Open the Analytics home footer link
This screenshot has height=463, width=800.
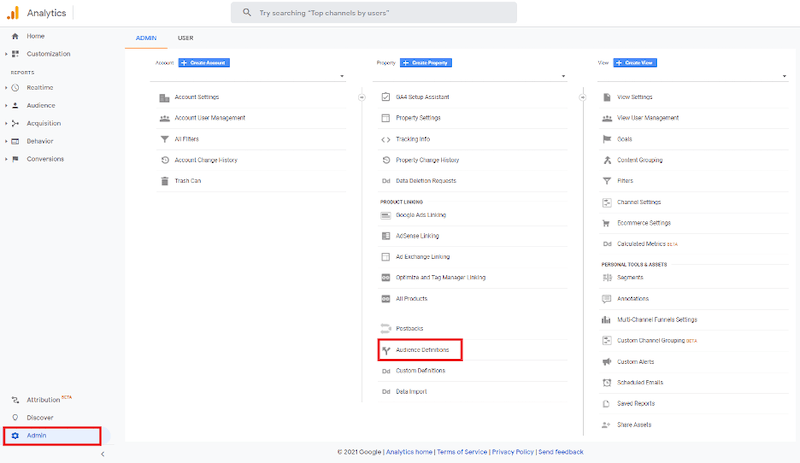[x=409, y=452]
